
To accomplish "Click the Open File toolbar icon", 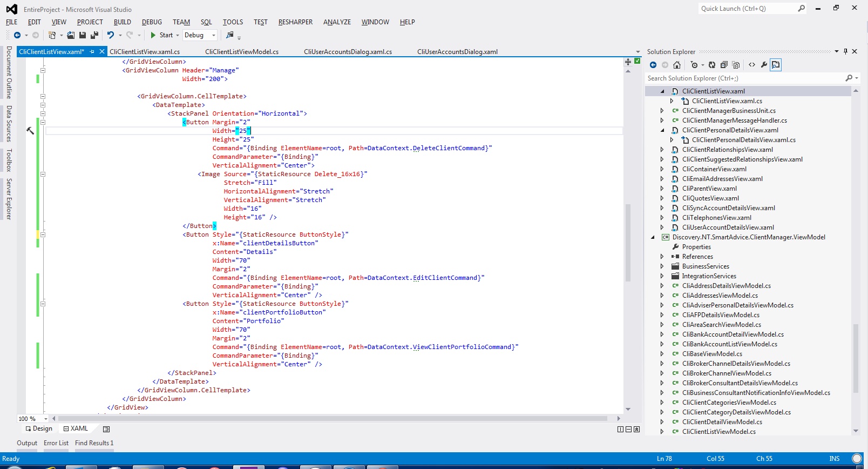I will pos(71,35).
